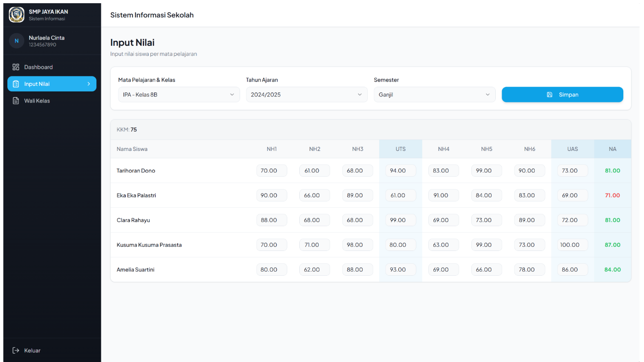Click the chevron arrow on Input Nilai

pos(89,84)
